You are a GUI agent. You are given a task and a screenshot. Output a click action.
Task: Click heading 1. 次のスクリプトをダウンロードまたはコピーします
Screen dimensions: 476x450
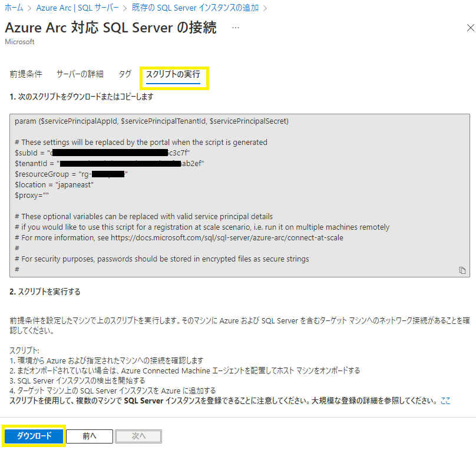[81, 97]
